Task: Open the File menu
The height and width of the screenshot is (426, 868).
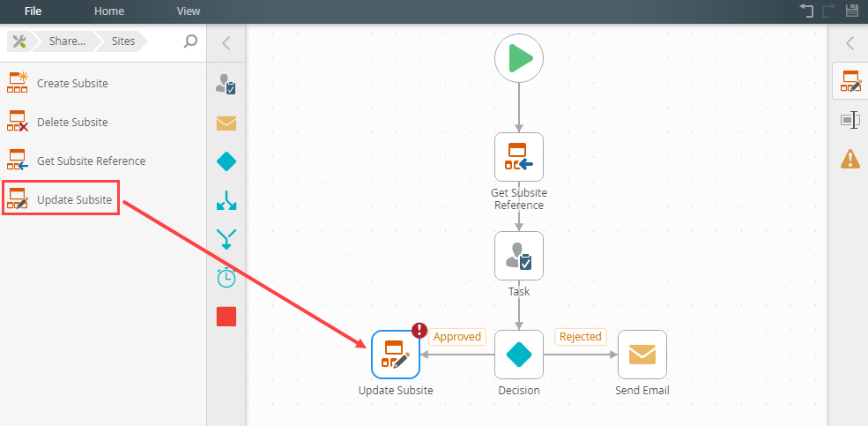Action: point(33,11)
